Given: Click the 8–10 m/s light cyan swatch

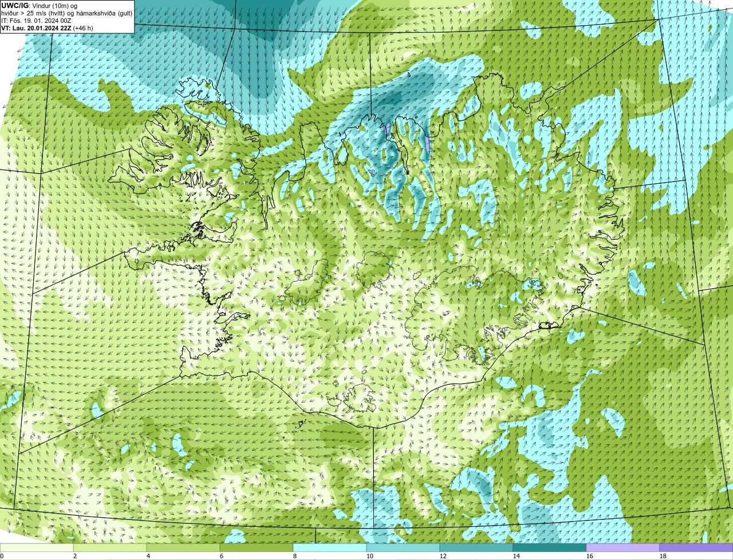Looking at the screenshot, I should point(330,548).
